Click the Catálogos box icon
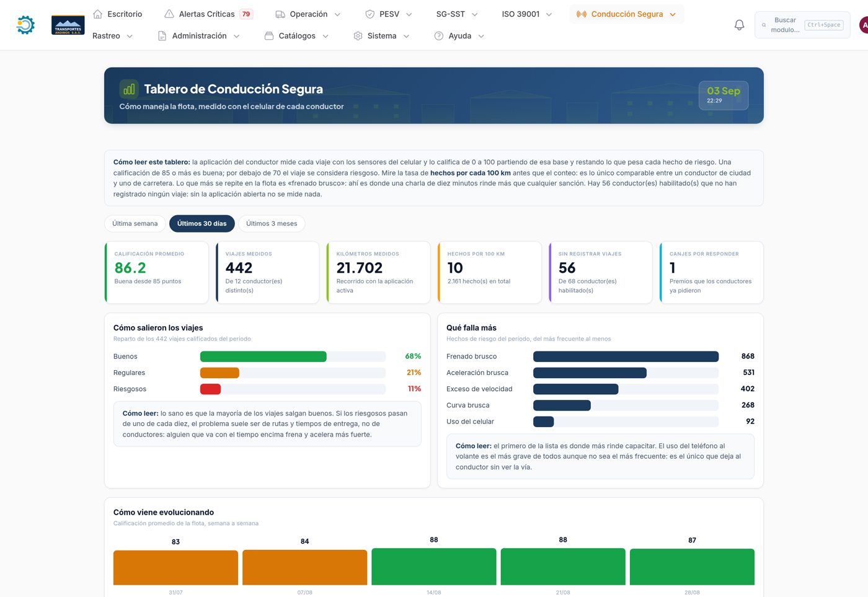 (x=269, y=36)
